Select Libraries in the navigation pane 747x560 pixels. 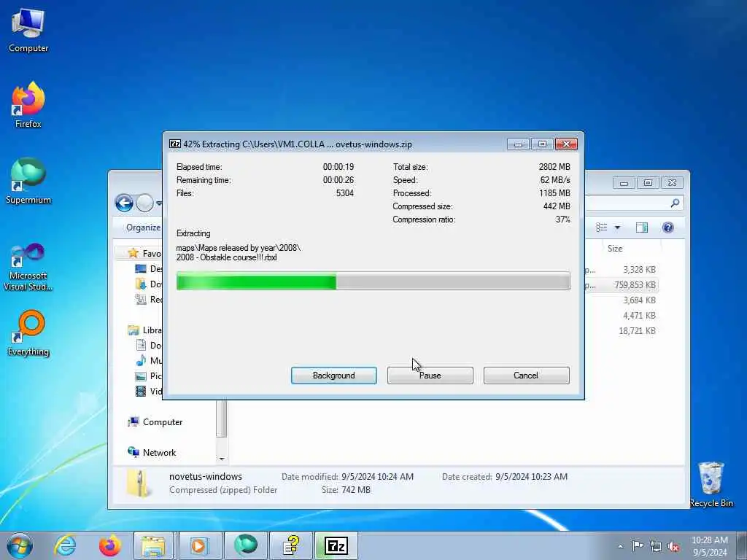click(x=145, y=330)
